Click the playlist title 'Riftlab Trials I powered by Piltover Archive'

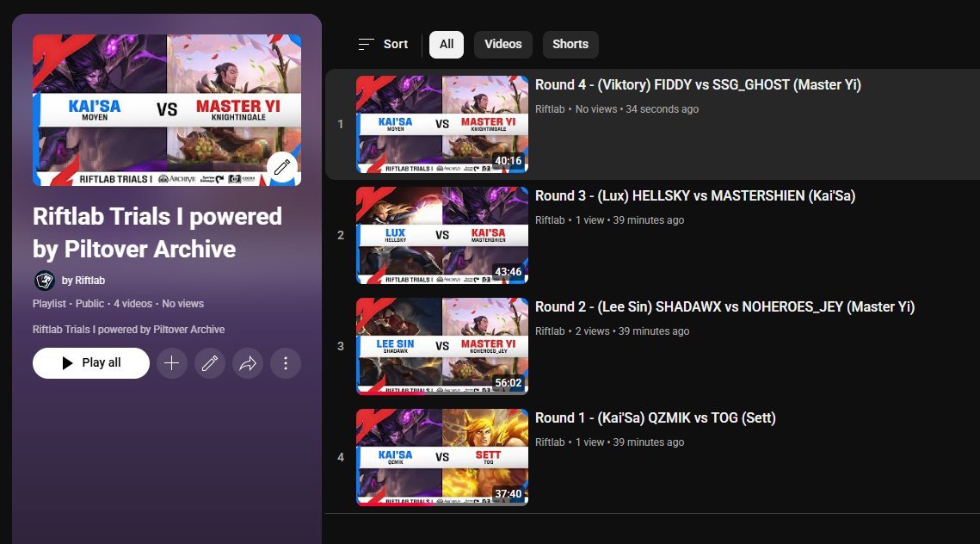(x=157, y=232)
